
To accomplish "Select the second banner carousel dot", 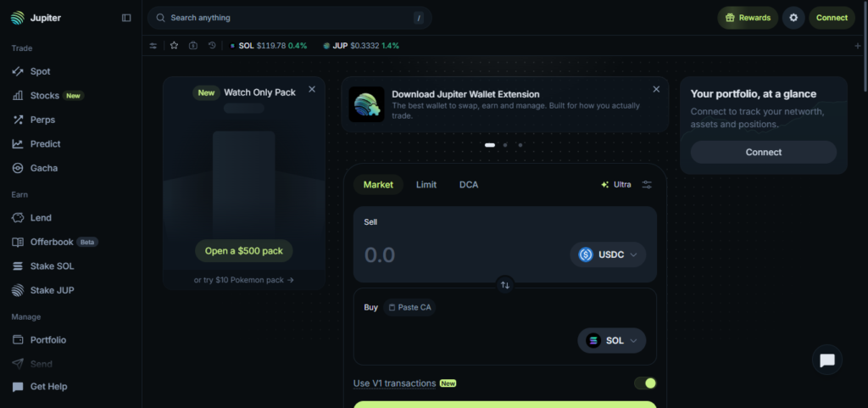I will pos(505,145).
